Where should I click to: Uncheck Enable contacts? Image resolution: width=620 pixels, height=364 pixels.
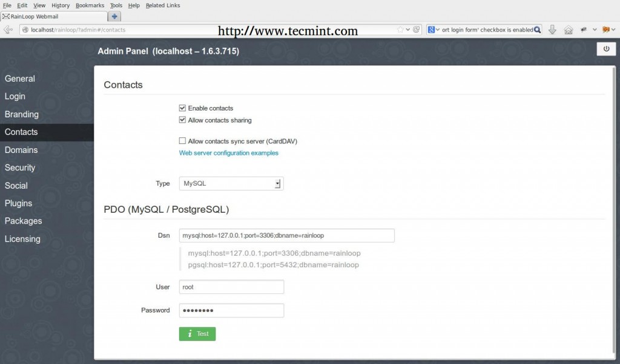[182, 108]
